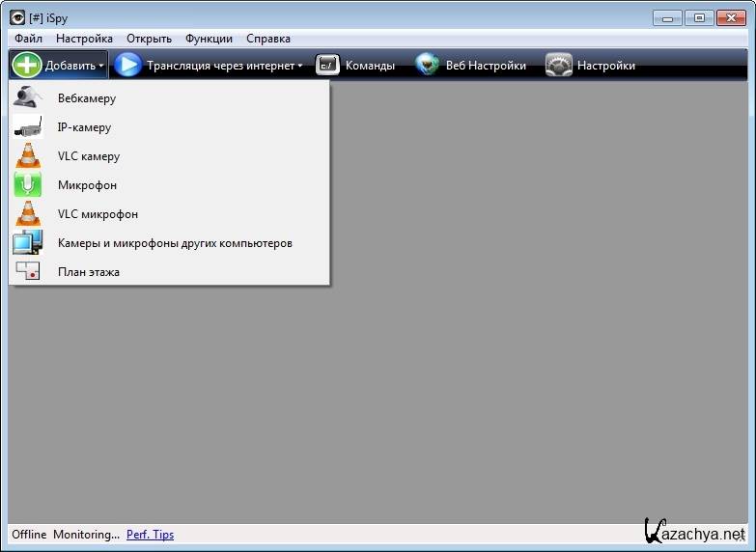Click the floor plan icon beside План этажа
Image resolution: width=756 pixels, height=552 pixels.
point(28,272)
